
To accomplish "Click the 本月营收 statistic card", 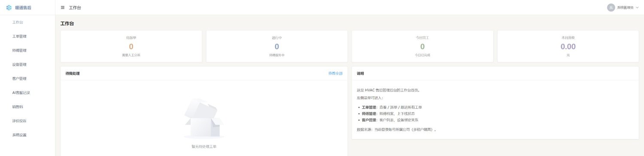I will pyautogui.click(x=568, y=46).
